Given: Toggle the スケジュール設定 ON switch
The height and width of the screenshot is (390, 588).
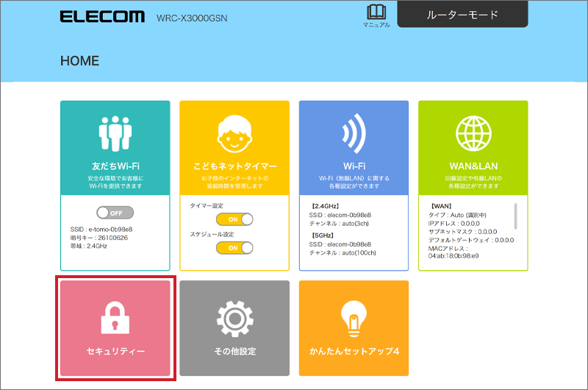Looking at the screenshot, I should point(234,248).
